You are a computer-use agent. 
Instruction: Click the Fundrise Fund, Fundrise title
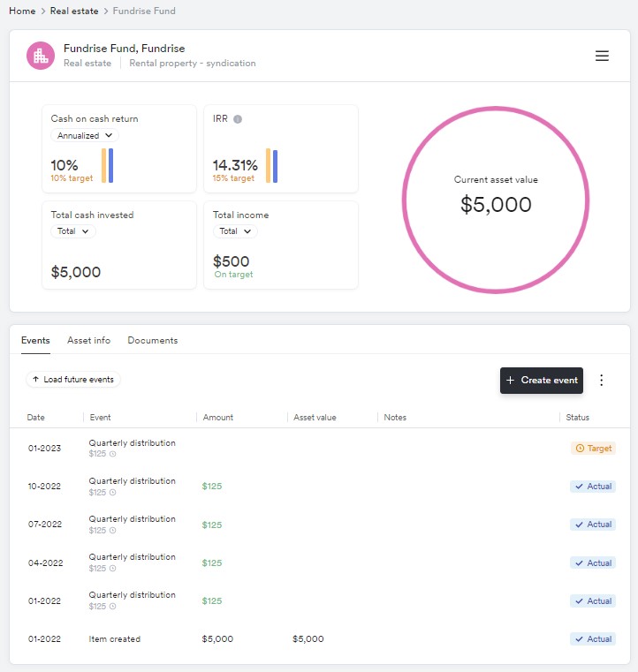pyautogui.click(x=125, y=49)
